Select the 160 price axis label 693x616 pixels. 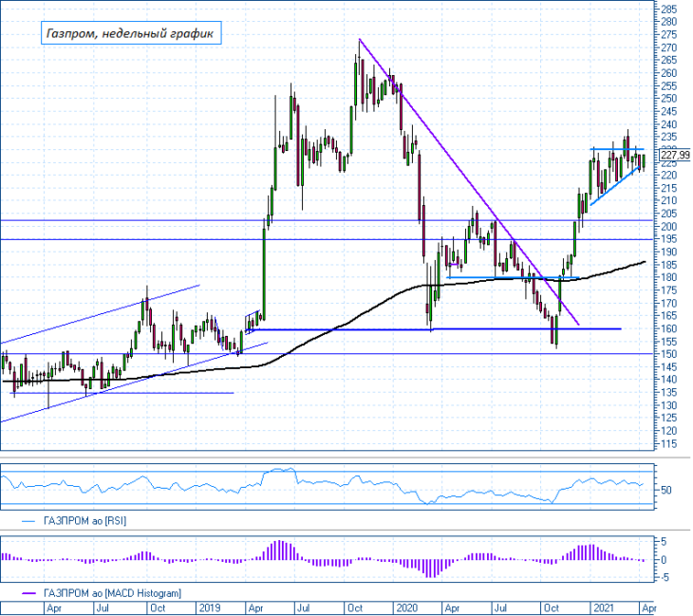click(668, 328)
